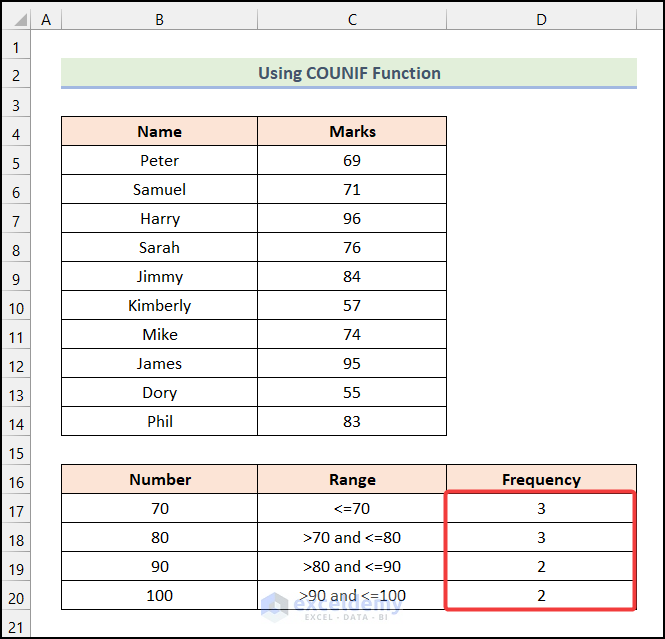The image size is (665, 639).
Task: Select the cell containing Peter
Action: (x=159, y=160)
